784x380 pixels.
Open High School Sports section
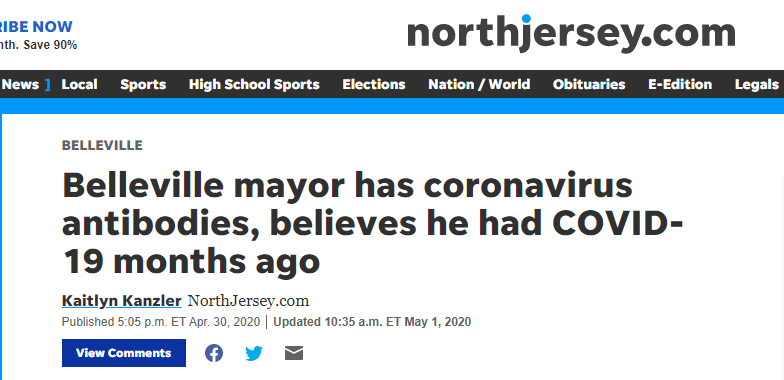pyautogui.click(x=254, y=84)
